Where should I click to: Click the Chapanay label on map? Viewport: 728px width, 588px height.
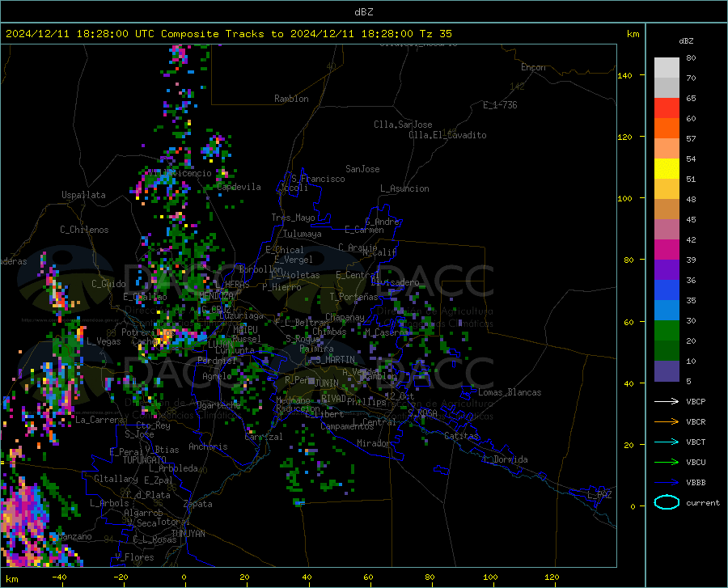(x=345, y=317)
